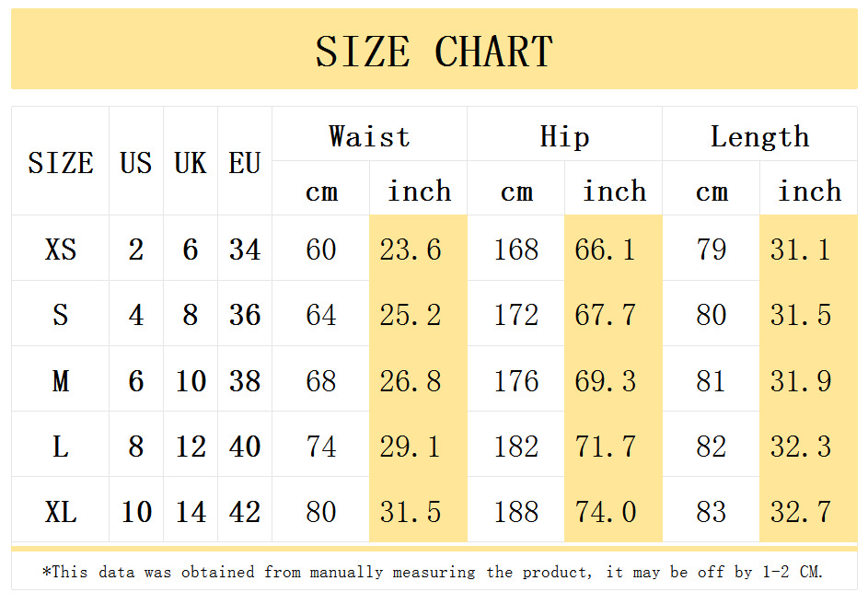Click the measurement disclaimer footnote text
868x604 pixels.
pyautogui.click(x=434, y=571)
